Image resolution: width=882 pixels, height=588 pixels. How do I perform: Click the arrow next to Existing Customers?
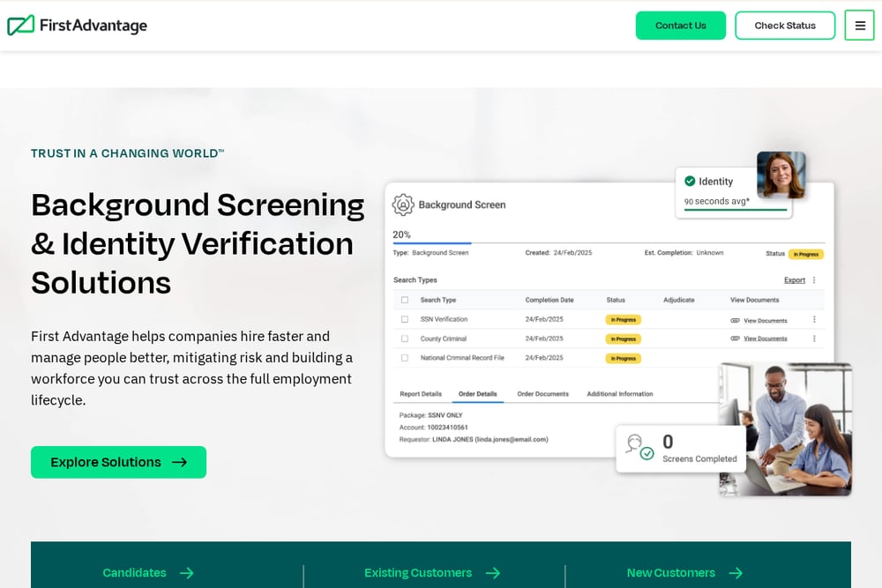point(493,573)
